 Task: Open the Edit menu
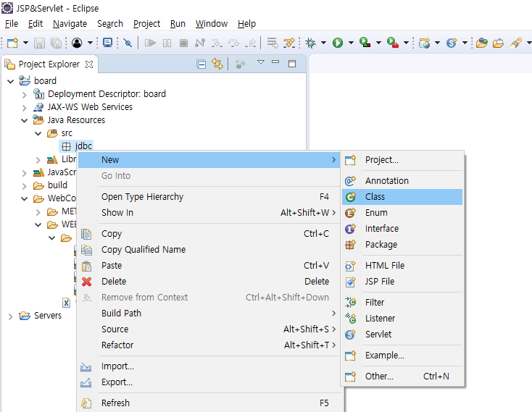36,24
